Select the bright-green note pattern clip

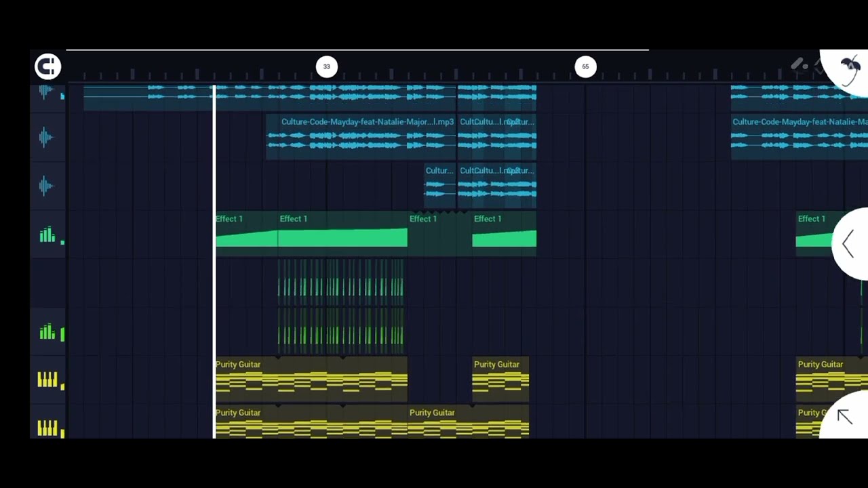341,331
